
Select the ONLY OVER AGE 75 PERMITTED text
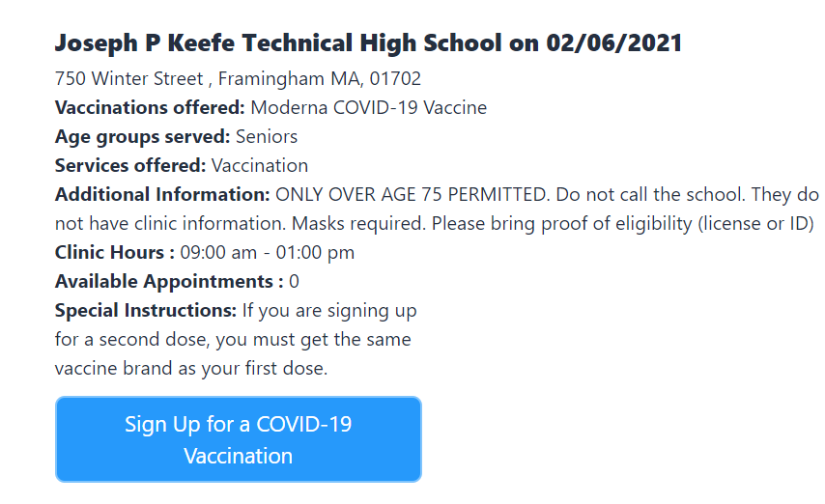(412, 195)
